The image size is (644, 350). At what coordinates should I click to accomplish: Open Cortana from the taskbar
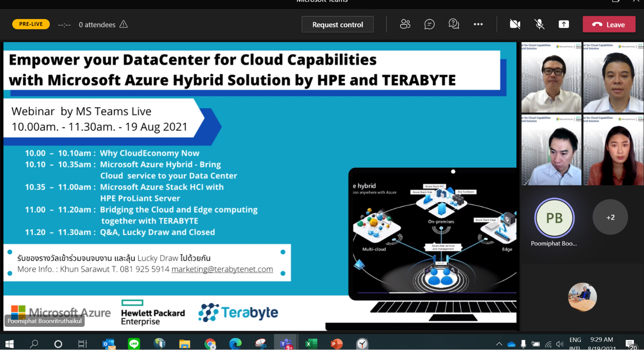(58, 344)
